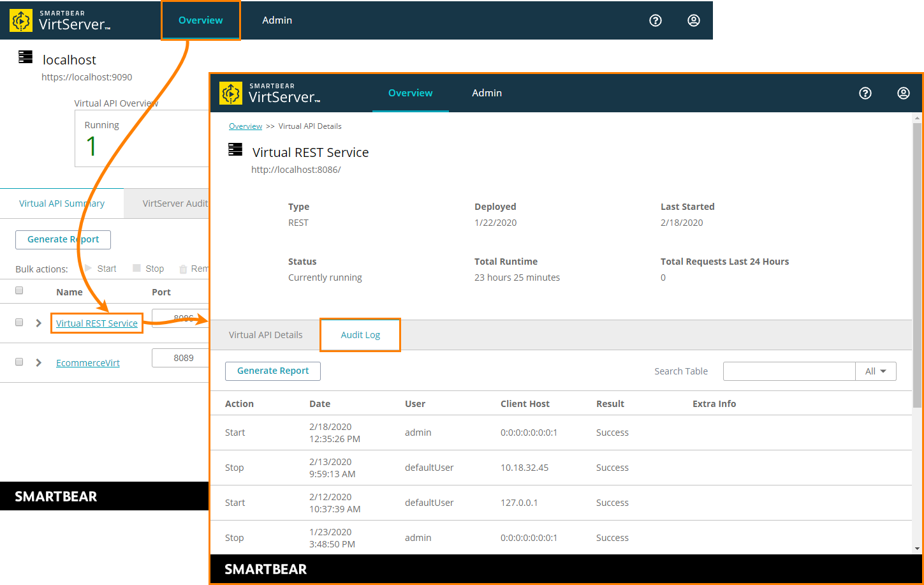Start selected APIs using bulk actions

[x=107, y=269]
